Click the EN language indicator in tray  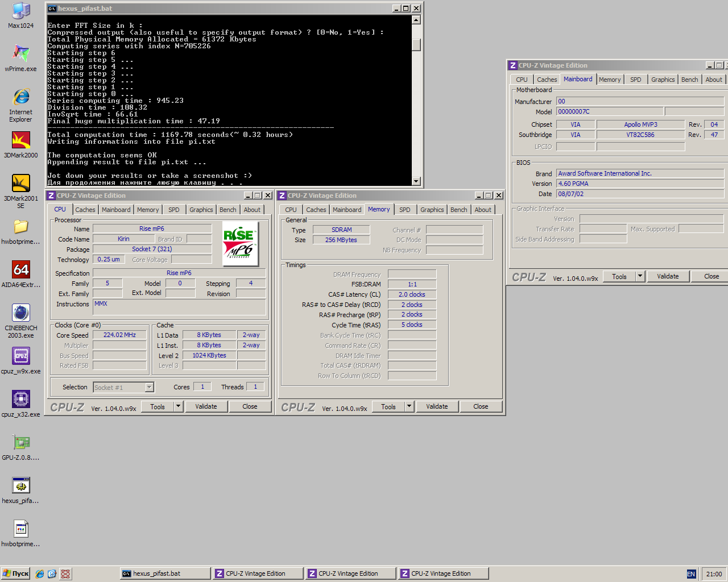pyautogui.click(x=691, y=574)
